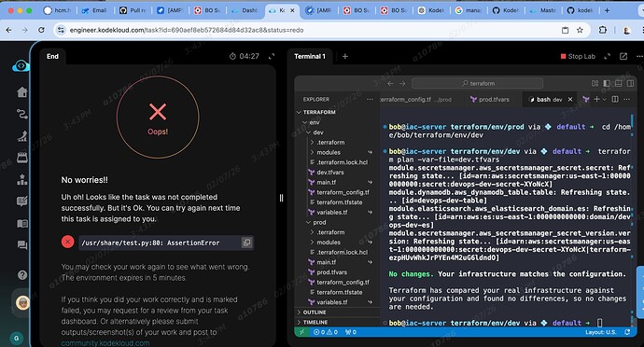
Task: Open the chat bubbles sidebar icon
Action: pyautogui.click(x=22, y=245)
